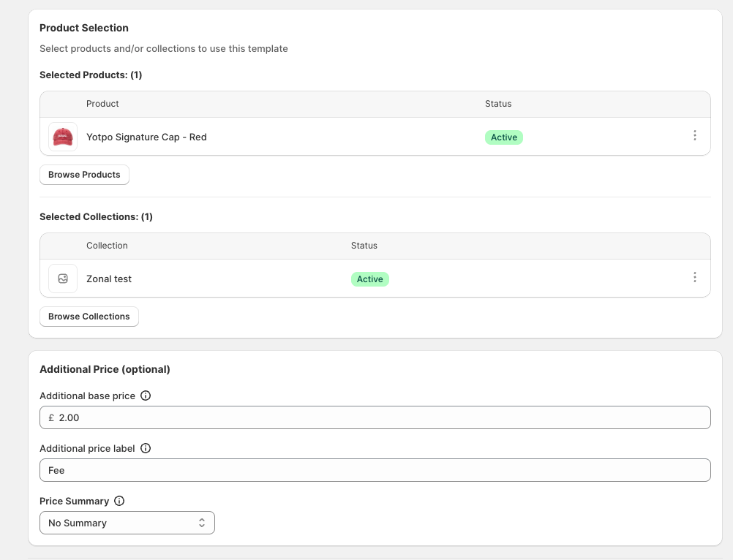Screen dimensions: 733x560
Task: Click the Product column header
Action: (x=102, y=104)
